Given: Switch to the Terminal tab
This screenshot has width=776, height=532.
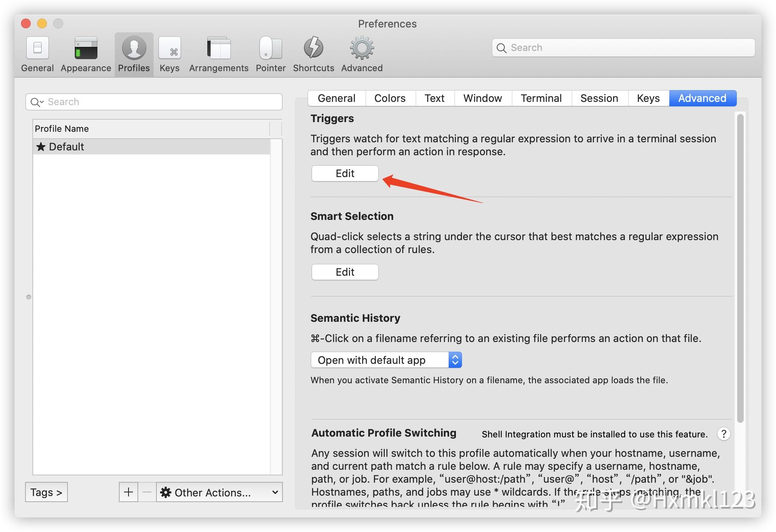Looking at the screenshot, I should (x=541, y=98).
